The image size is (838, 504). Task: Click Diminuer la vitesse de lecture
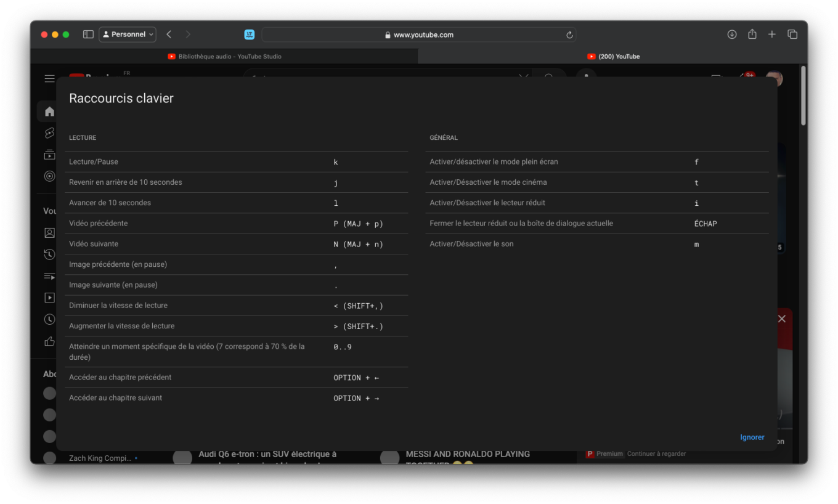click(x=237, y=306)
